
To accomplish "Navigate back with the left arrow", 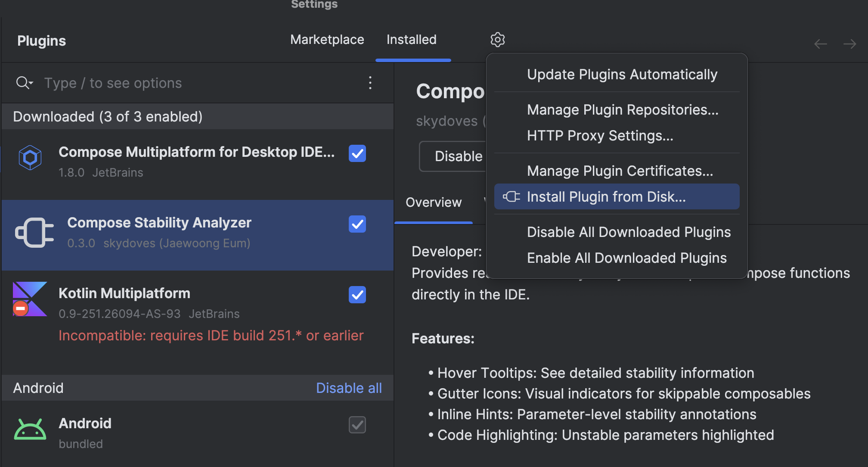I will pos(820,44).
